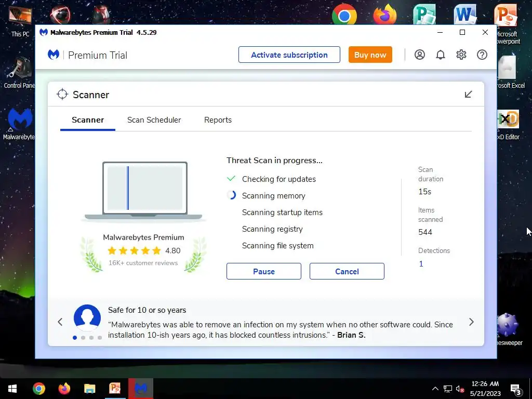
Task: Open Google Chrome desktop shortcut
Action: (344, 15)
